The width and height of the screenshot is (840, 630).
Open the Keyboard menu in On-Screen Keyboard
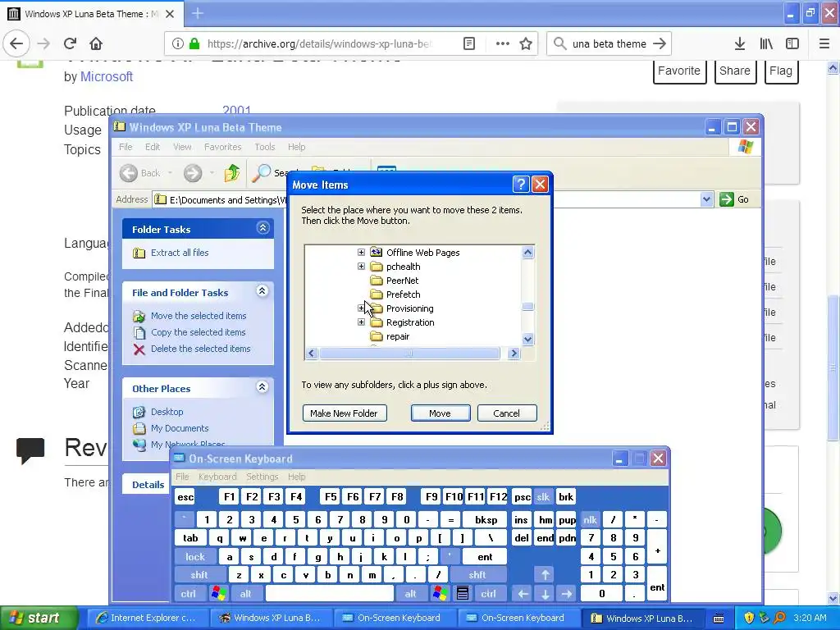[217, 477]
